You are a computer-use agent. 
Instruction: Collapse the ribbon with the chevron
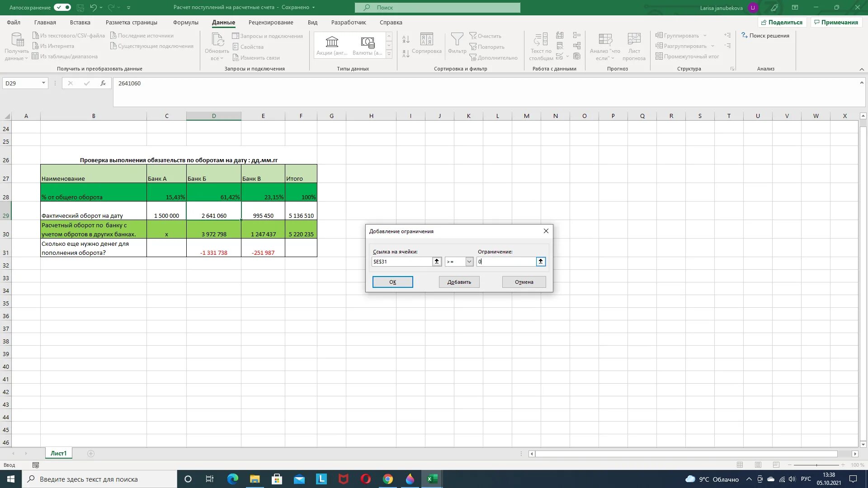click(x=862, y=69)
